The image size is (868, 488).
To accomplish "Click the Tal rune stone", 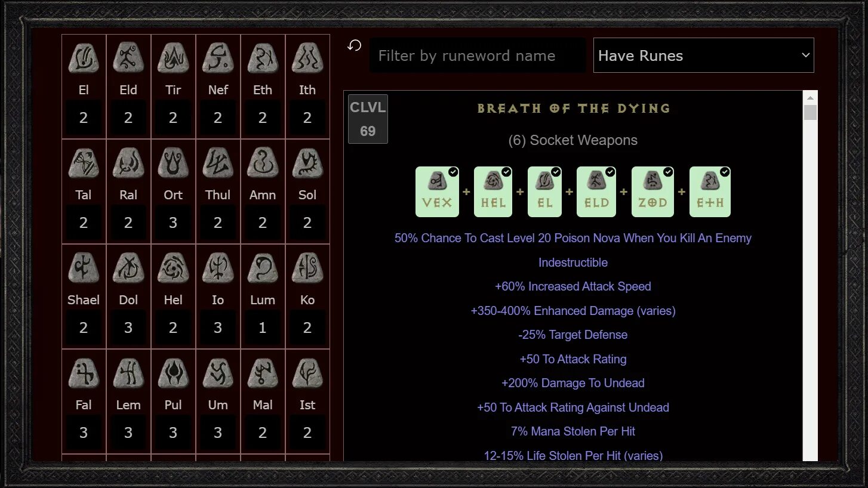I will [84, 163].
